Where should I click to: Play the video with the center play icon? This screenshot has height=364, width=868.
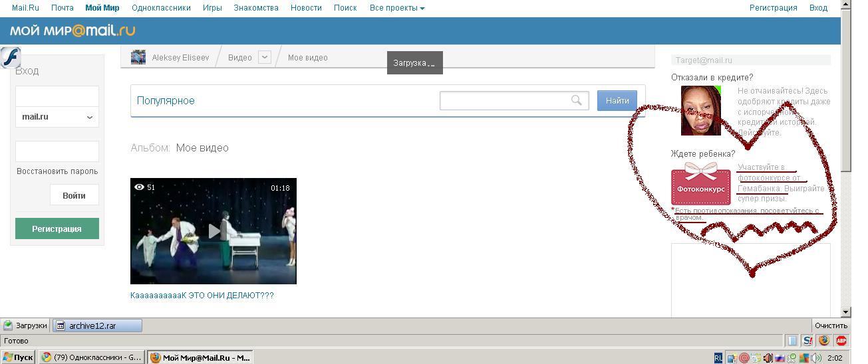214,230
